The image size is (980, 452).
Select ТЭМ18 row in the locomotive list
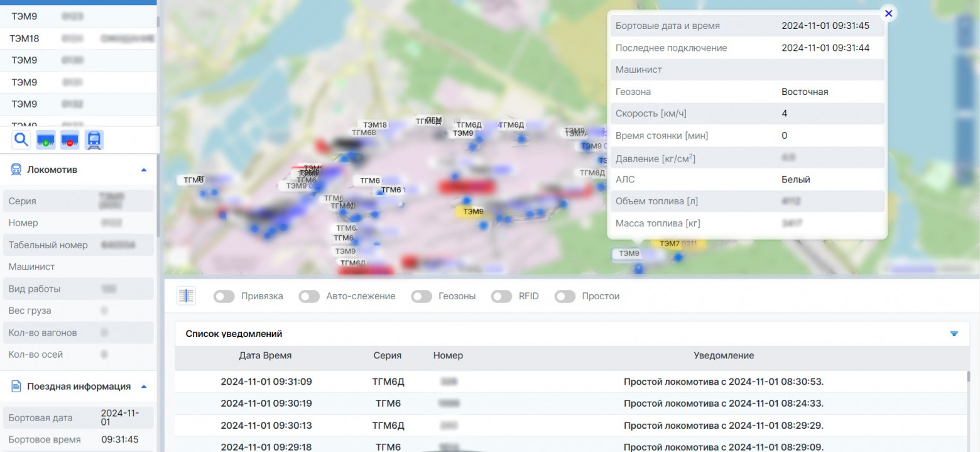pyautogui.click(x=25, y=38)
